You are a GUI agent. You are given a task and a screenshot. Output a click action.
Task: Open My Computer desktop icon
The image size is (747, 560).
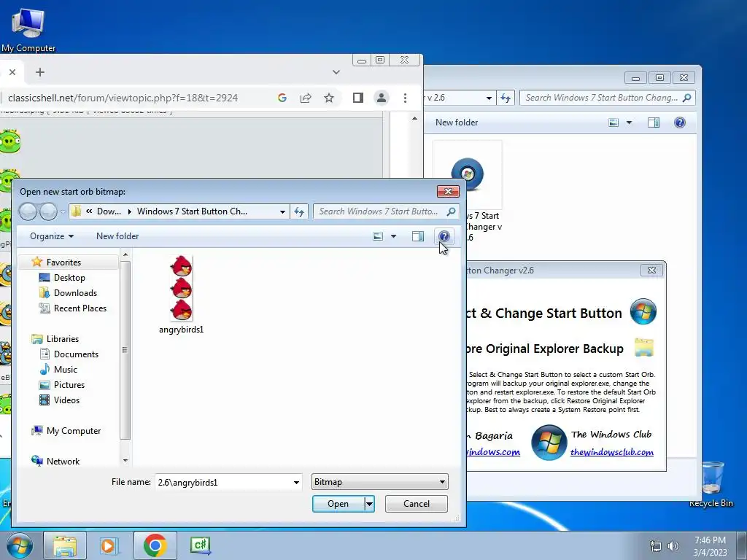[x=28, y=29]
